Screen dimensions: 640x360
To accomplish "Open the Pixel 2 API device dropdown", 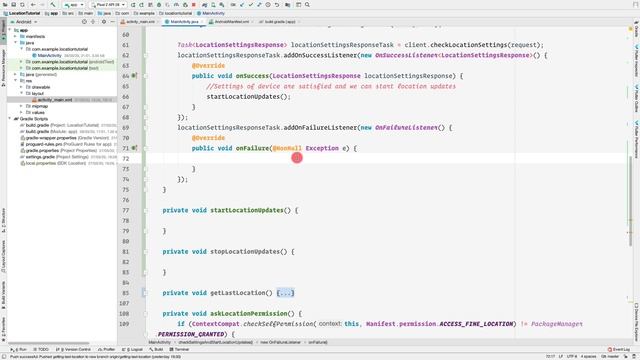I will [108, 4].
